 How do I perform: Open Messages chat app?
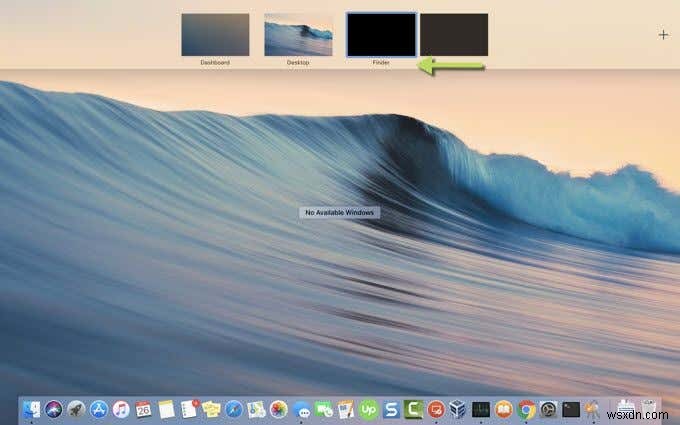point(301,409)
